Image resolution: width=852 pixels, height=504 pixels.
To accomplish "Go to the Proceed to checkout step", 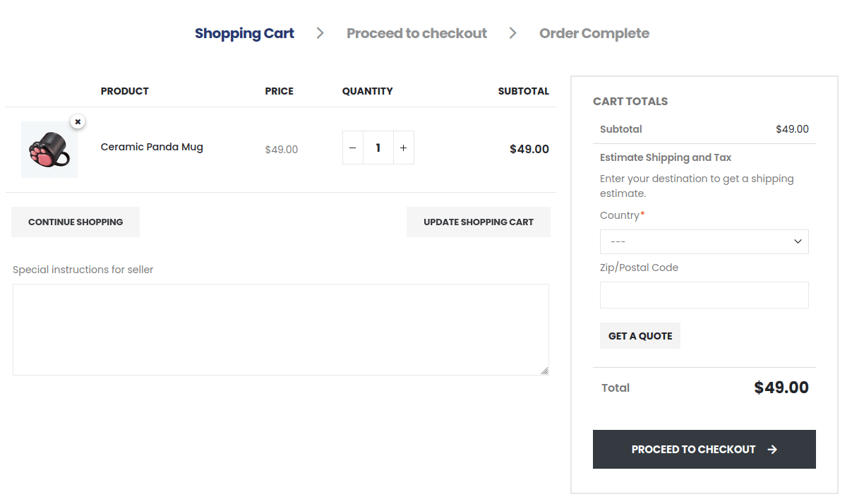I will [416, 33].
